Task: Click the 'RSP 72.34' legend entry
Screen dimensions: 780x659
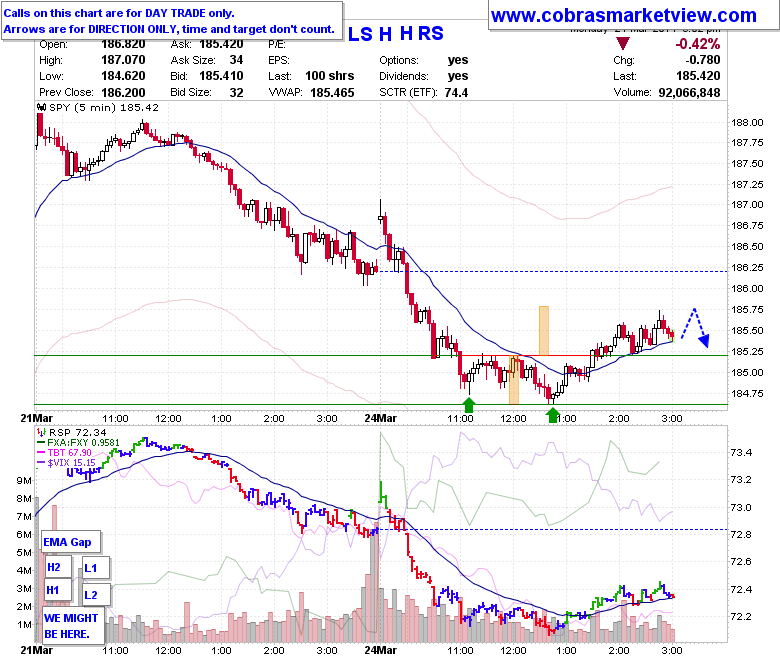Action: [77, 433]
